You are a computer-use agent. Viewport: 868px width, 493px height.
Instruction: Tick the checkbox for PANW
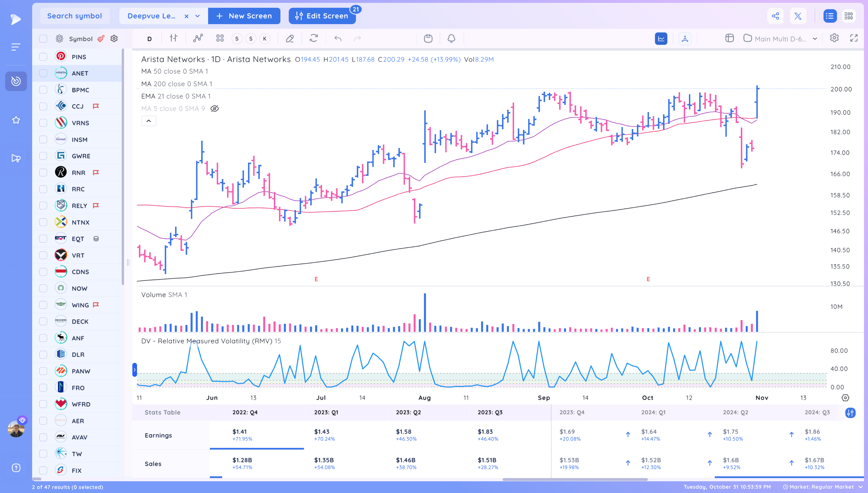tap(43, 371)
